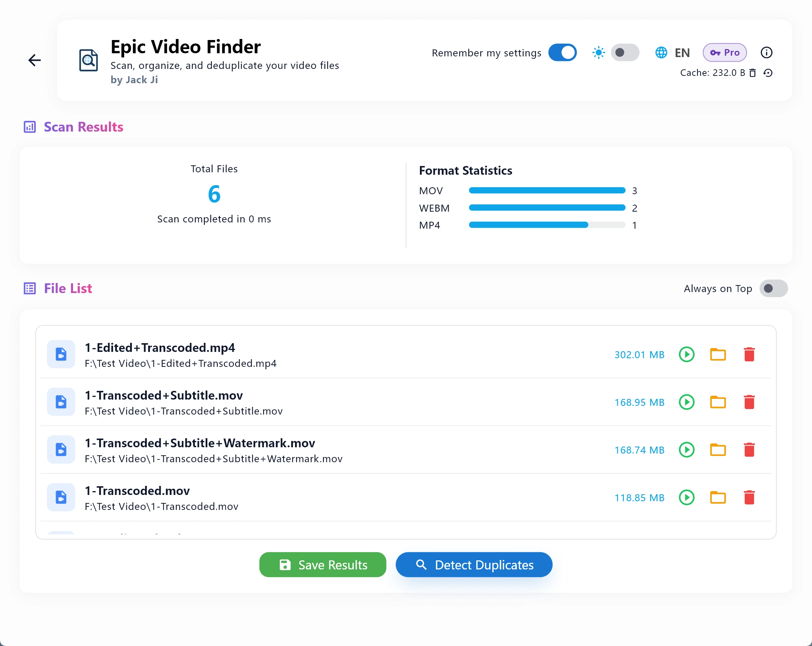Click the MOV format statistics bar
Screen dimensions: 812x646
[547, 190]
